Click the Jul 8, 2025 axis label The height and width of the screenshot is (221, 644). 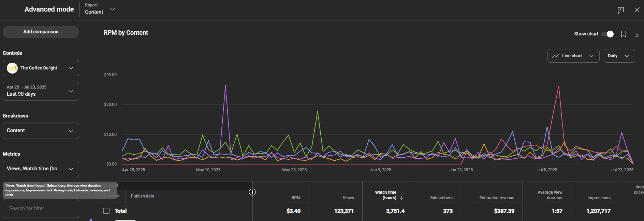pyautogui.click(x=547, y=170)
